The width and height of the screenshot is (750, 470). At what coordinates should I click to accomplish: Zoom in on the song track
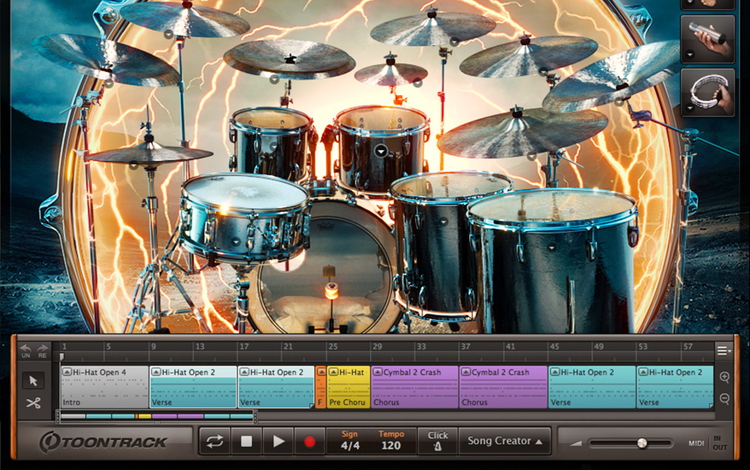pos(724,377)
